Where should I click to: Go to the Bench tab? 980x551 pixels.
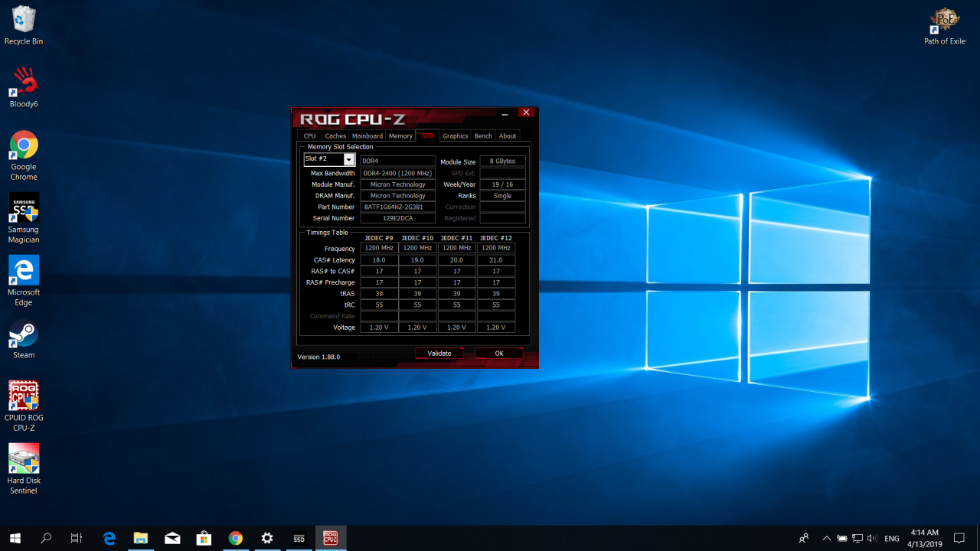click(483, 136)
